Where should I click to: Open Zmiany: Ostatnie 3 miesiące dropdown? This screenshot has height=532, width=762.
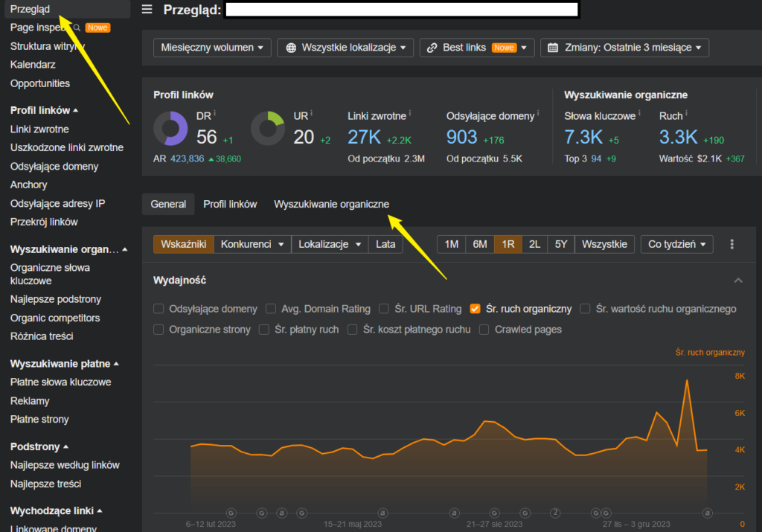[624, 48]
